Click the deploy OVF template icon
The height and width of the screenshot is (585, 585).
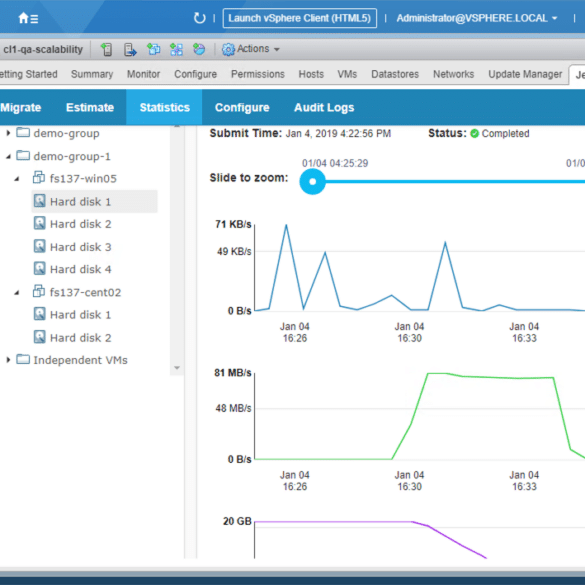pyautogui.click(x=199, y=49)
